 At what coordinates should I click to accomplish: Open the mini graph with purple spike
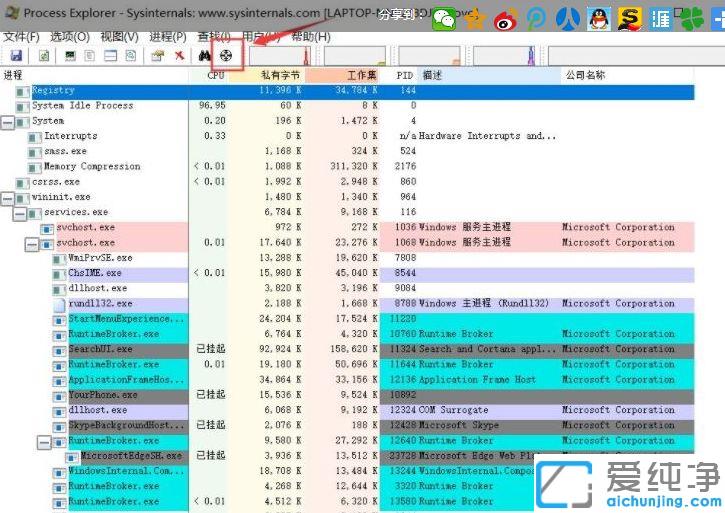pos(504,56)
